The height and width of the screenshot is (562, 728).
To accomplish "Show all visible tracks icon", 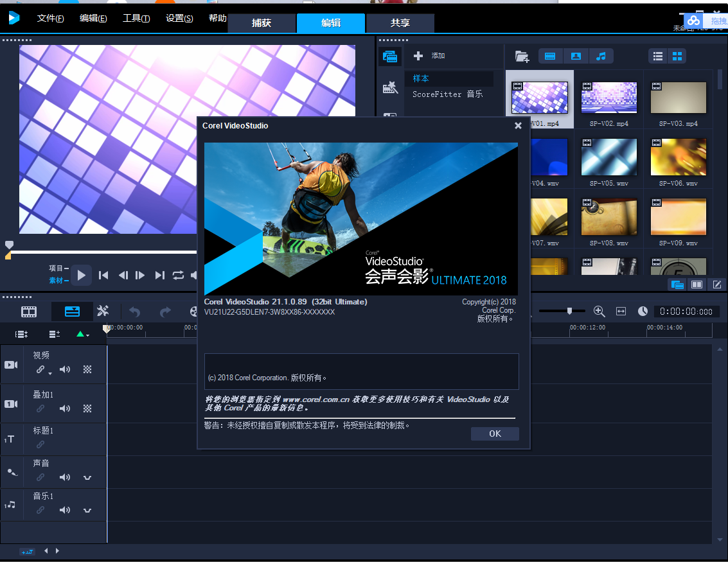I will click(x=21, y=334).
